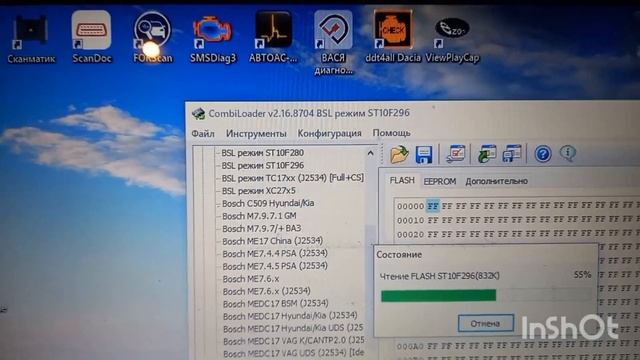Open the АВТОАС oscilloscope desktop shortcut

(x=273, y=38)
